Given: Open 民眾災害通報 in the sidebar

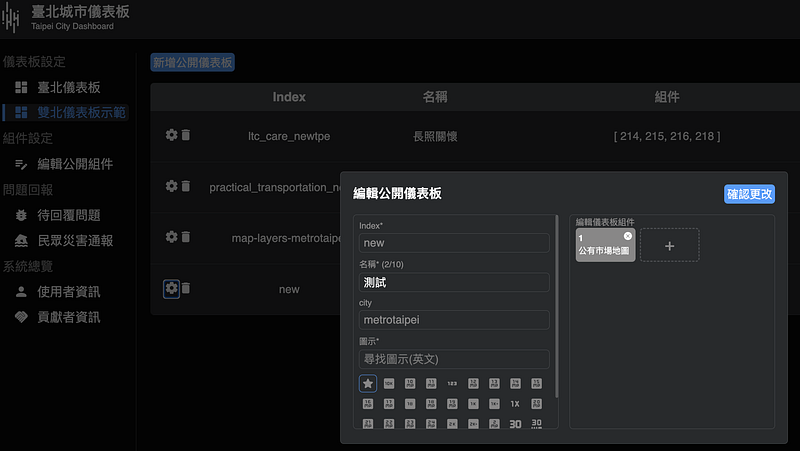Looking at the screenshot, I should point(64,241).
